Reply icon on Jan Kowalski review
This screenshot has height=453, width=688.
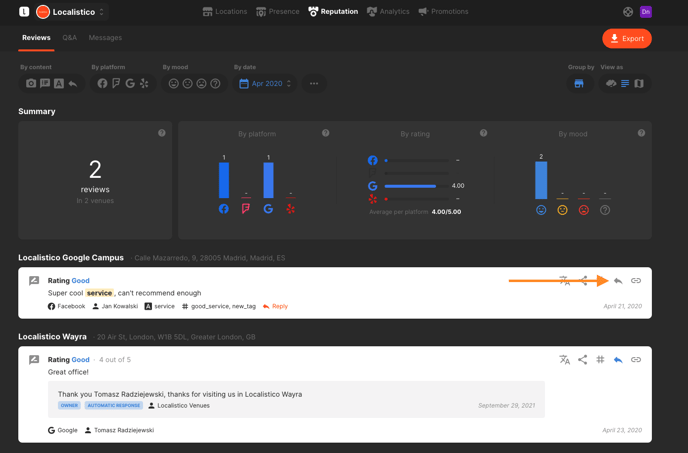point(618,280)
